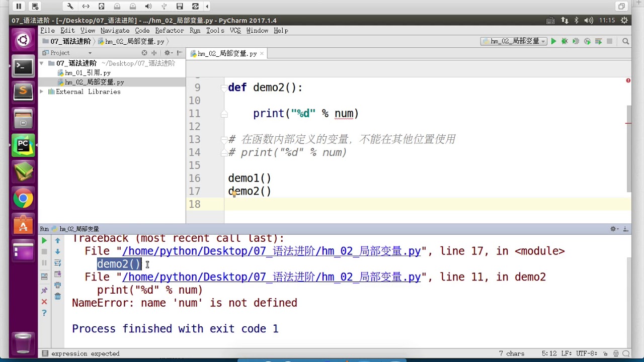Open the Run menu
This screenshot has height=362, width=644.
tap(195, 31)
